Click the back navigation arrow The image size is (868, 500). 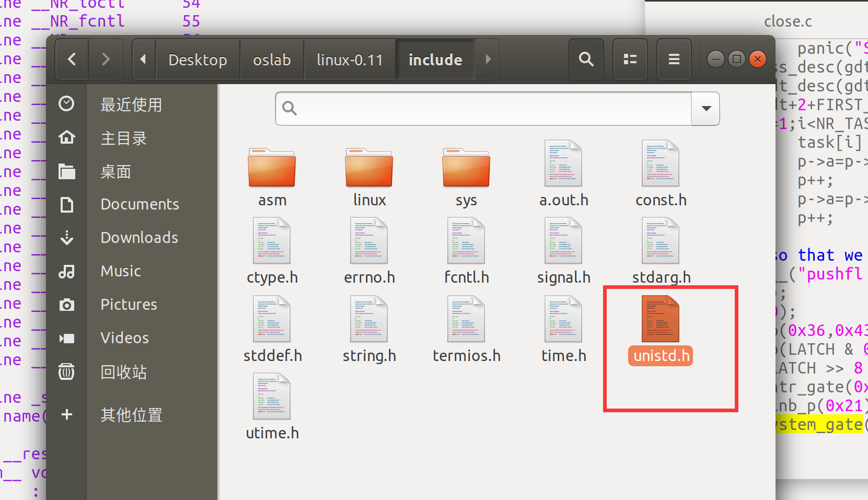point(72,60)
